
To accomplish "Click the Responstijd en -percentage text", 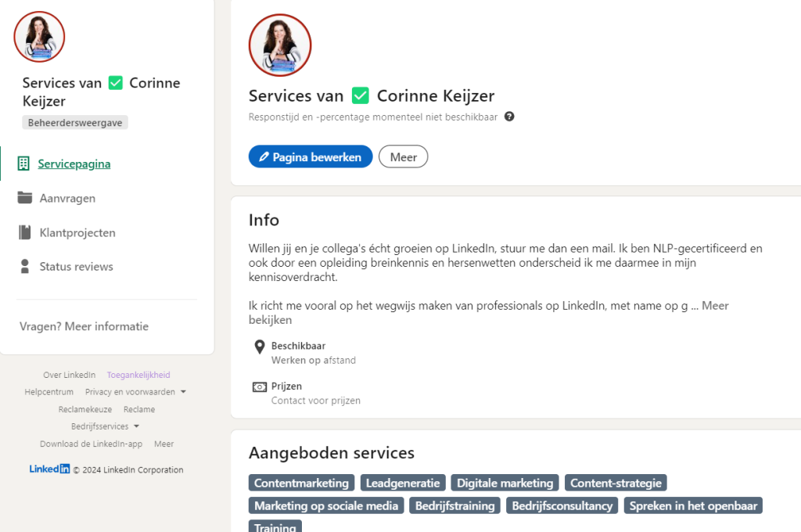I will click(373, 117).
